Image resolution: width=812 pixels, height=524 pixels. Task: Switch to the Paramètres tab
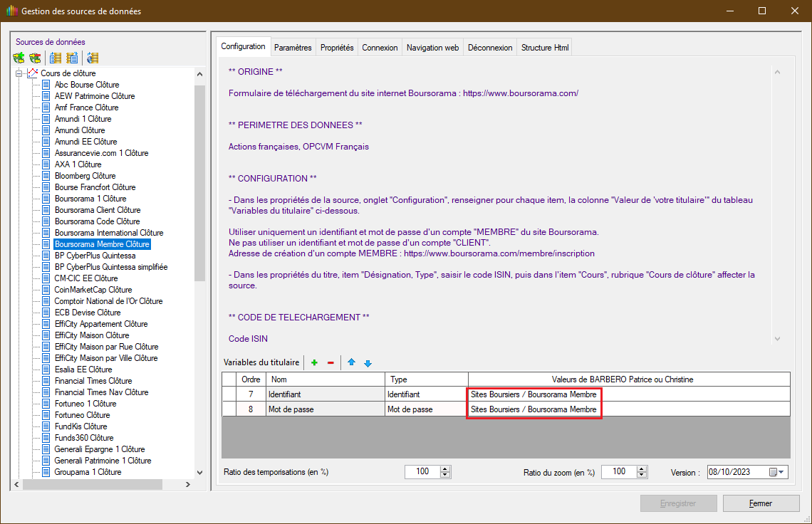(x=293, y=48)
